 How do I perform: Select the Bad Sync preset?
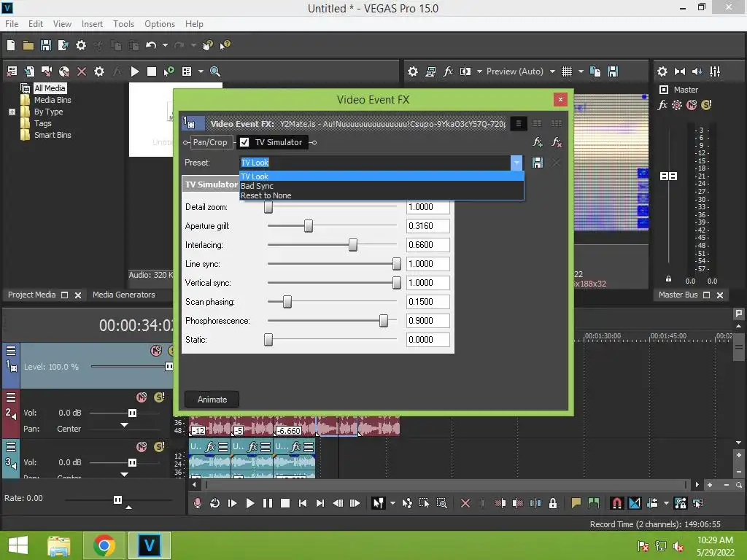[x=382, y=186]
